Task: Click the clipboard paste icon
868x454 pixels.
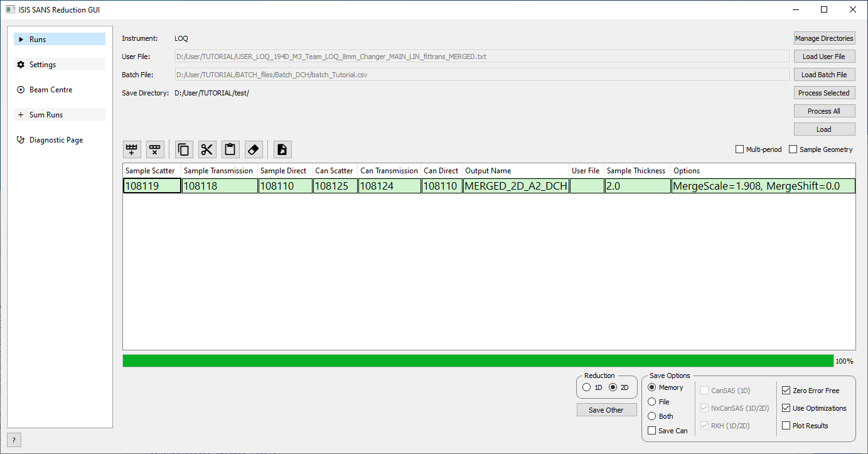Action: click(x=230, y=149)
